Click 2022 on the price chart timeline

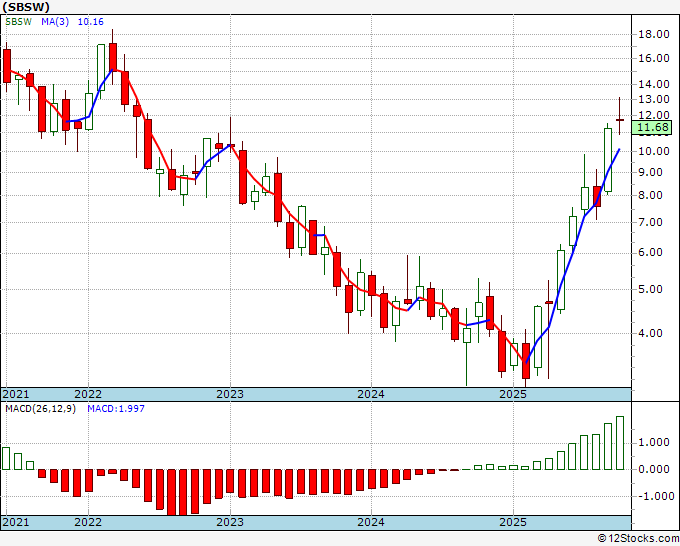click(x=88, y=395)
